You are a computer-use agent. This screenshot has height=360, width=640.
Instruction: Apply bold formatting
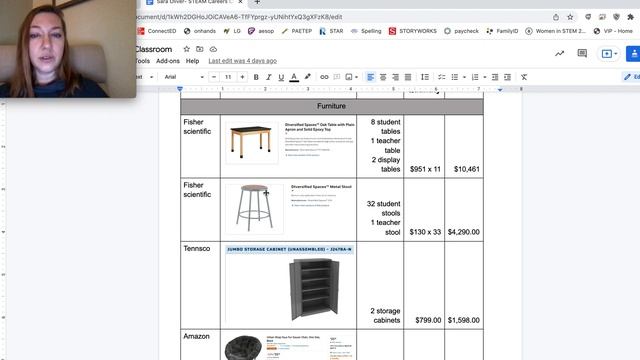[x=256, y=77]
